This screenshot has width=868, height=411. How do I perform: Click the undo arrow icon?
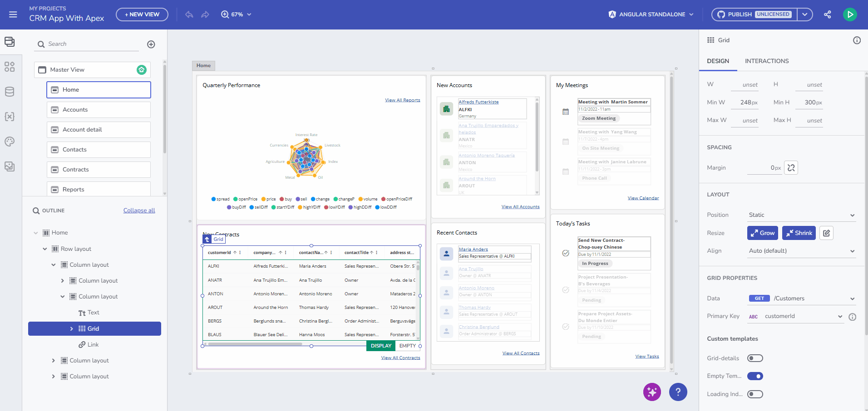tap(189, 15)
